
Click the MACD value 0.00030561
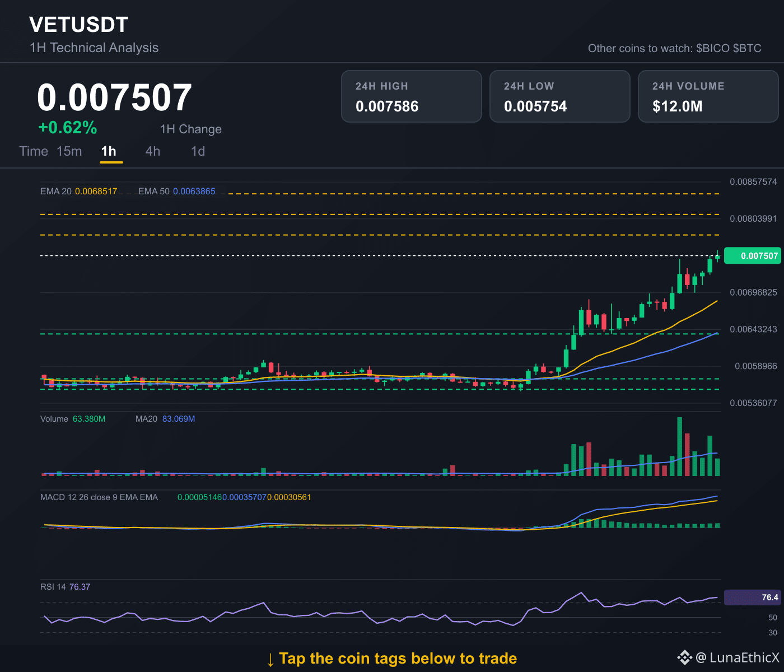pos(289,497)
